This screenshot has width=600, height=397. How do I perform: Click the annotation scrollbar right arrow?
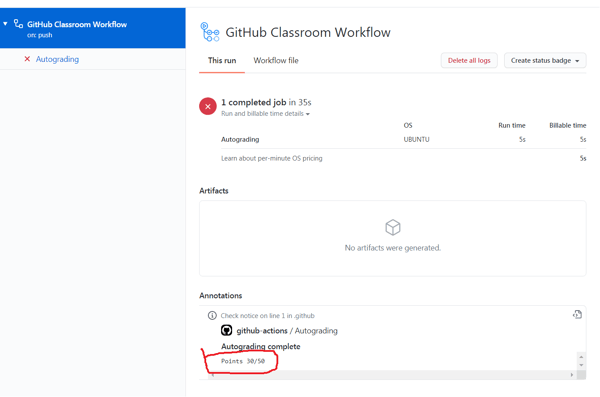tap(572, 375)
